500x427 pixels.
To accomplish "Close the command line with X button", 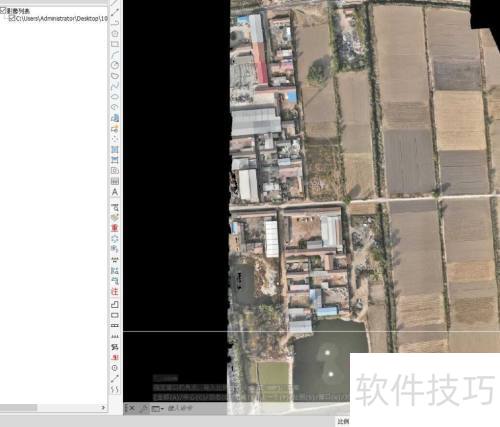I will click(132, 408).
